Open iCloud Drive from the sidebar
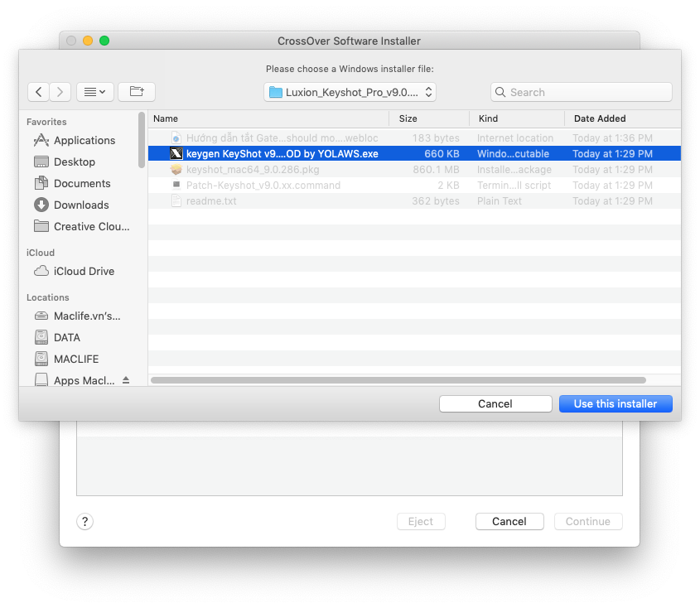Viewport: 700px width, 608px height. 83,271
